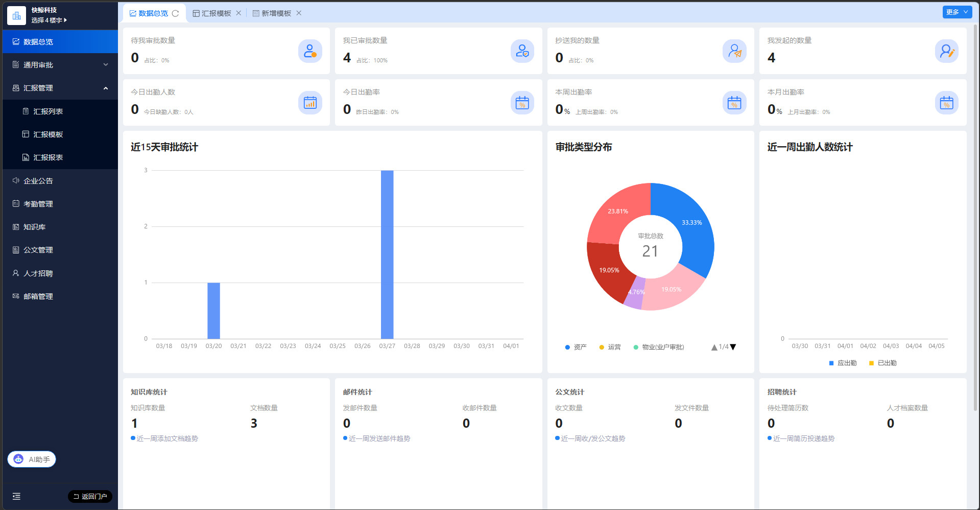This screenshot has width=980, height=510.
Task: Toggle 应出勤 legend series
Action: (843, 363)
